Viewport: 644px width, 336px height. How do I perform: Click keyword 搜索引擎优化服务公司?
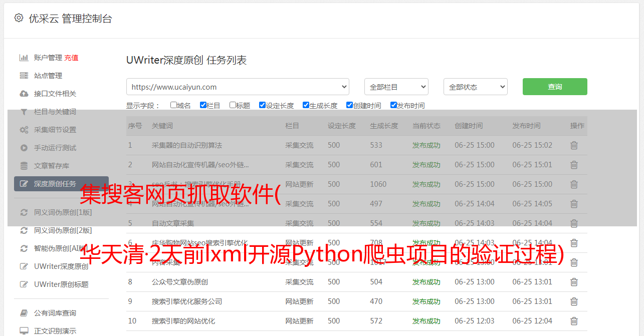187,301
